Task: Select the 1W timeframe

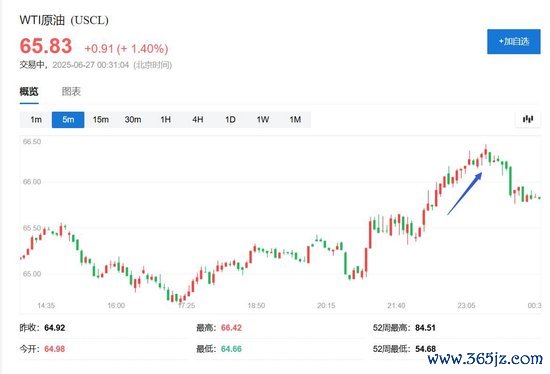Action: (263, 120)
